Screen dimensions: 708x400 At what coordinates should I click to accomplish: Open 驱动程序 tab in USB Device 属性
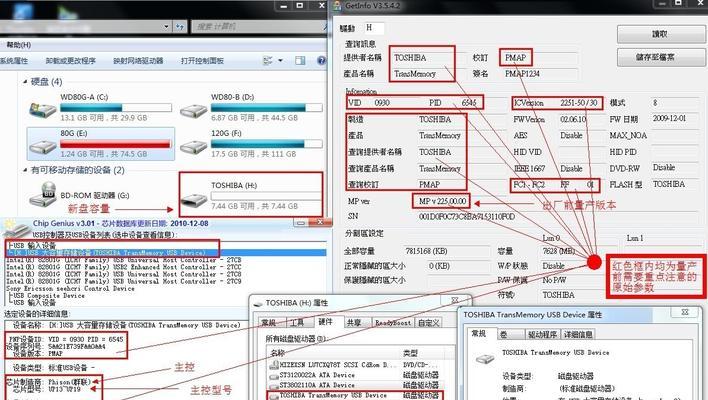(x=542, y=335)
